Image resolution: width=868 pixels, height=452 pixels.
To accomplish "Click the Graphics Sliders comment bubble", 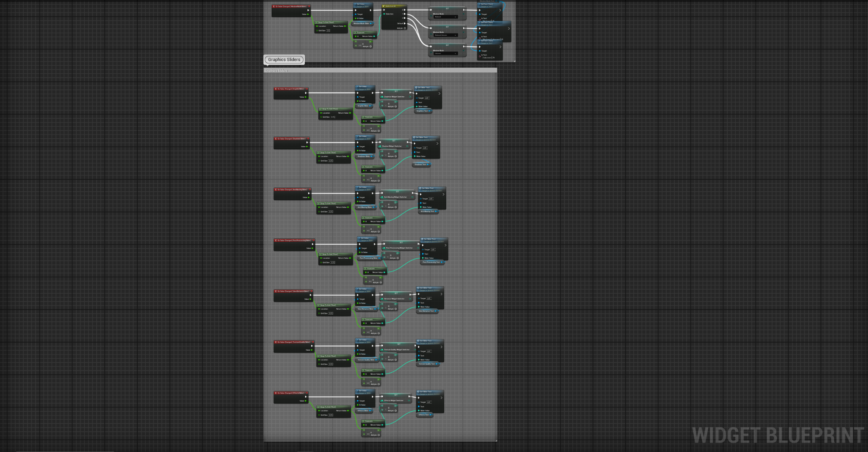I will (x=284, y=59).
